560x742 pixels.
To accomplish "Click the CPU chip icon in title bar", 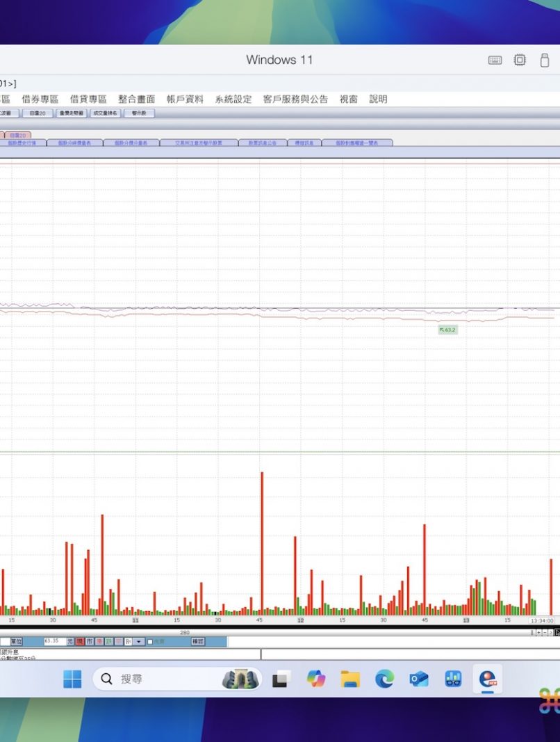I will click(x=520, y=61).
